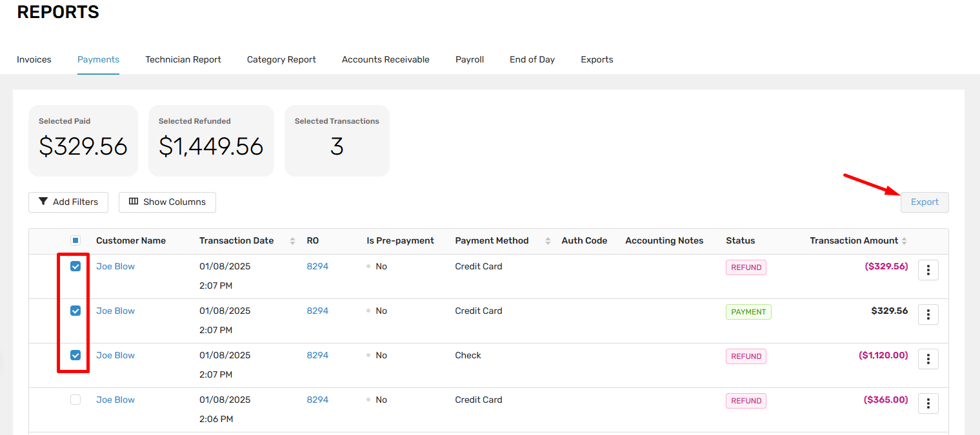Click REFUND badge in the ($1,120.00) row
Screen dimensions: 980x435
coord(746,356)
